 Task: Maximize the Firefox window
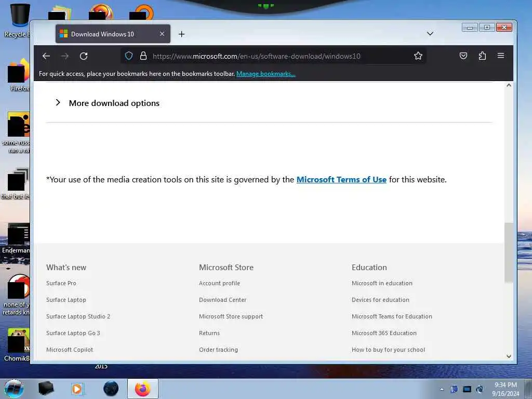pos(487,28)
